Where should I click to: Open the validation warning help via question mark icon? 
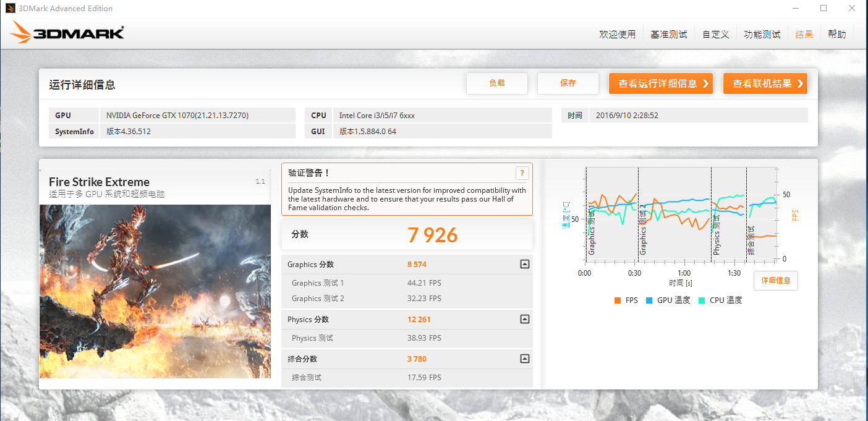522,172
